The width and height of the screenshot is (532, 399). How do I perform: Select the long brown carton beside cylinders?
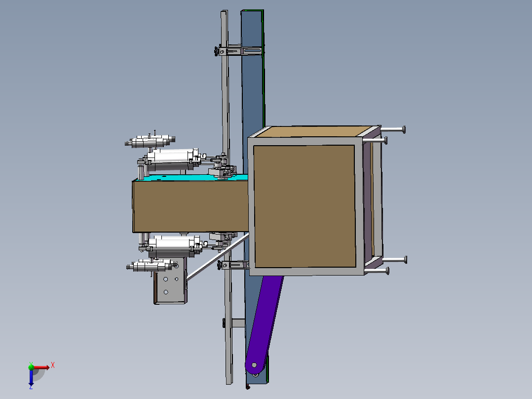point(190,206)
